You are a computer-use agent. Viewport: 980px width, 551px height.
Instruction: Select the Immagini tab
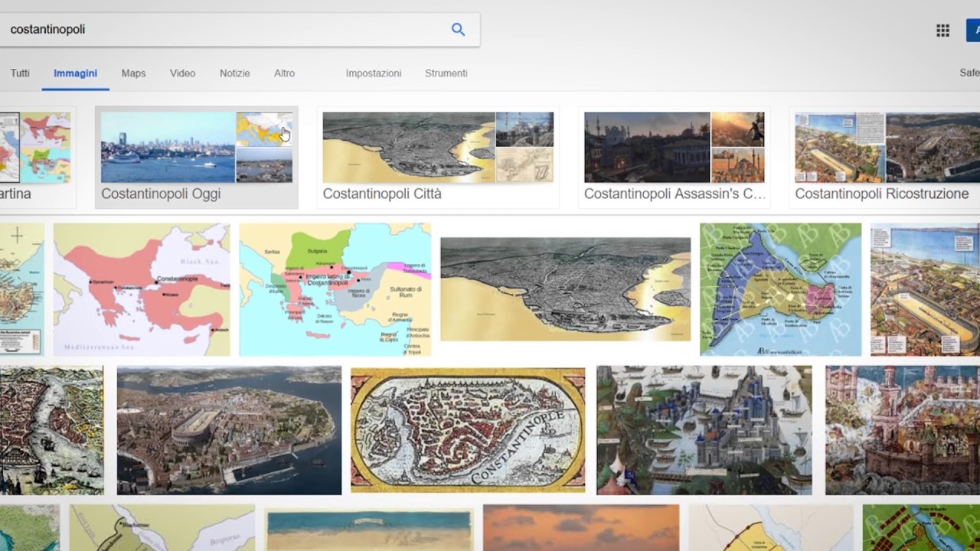[x=75, y=73]
